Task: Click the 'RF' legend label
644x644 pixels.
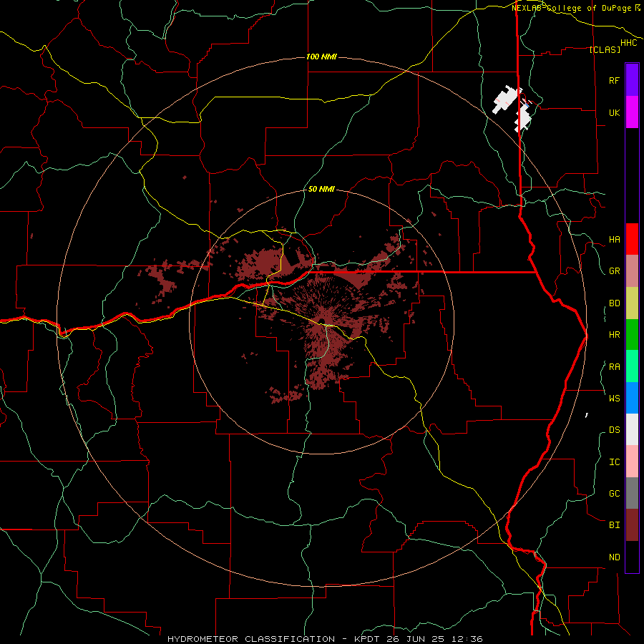Action: point(614,80)
